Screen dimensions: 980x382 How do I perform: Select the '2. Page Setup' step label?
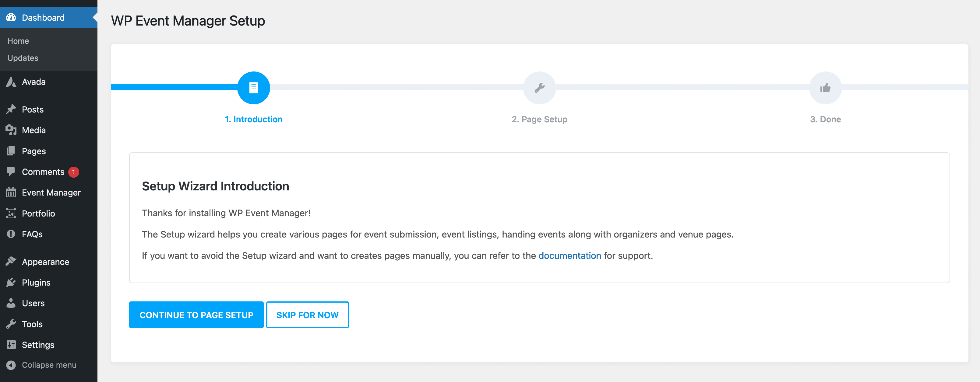(x=539, y=119)
